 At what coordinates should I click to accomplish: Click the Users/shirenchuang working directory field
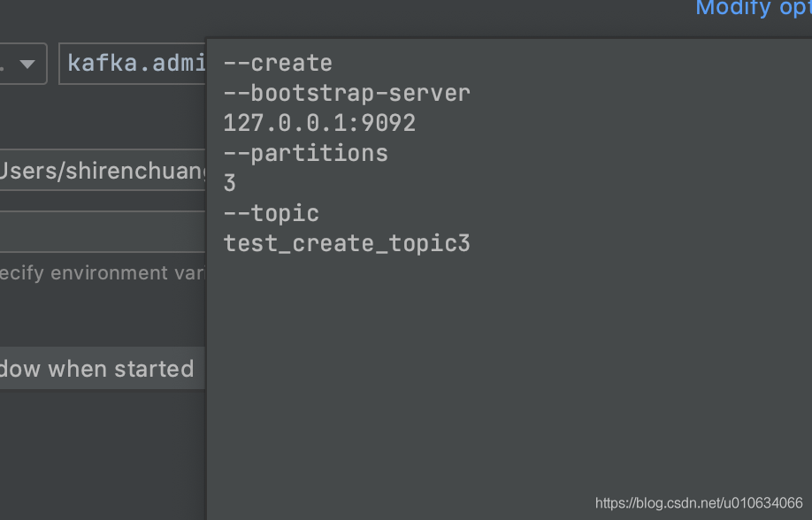(103, 170)
